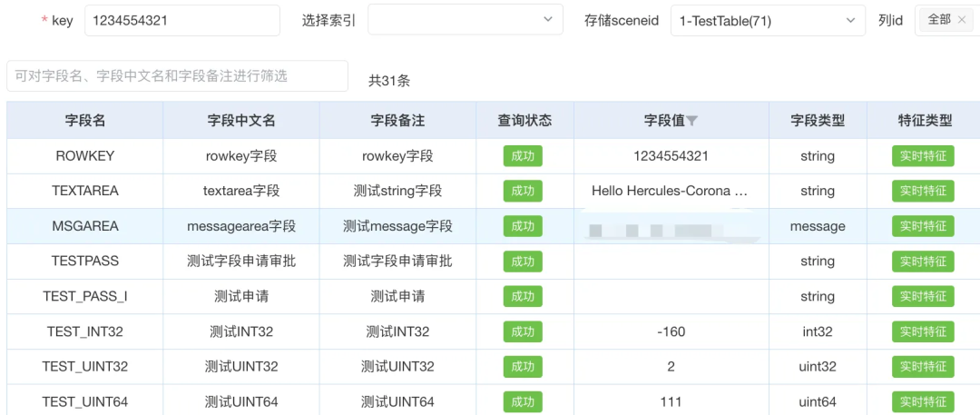Remove the 全部 tag in 列id
Viewport: 980px width, 415px height.
tap(962, 19)
